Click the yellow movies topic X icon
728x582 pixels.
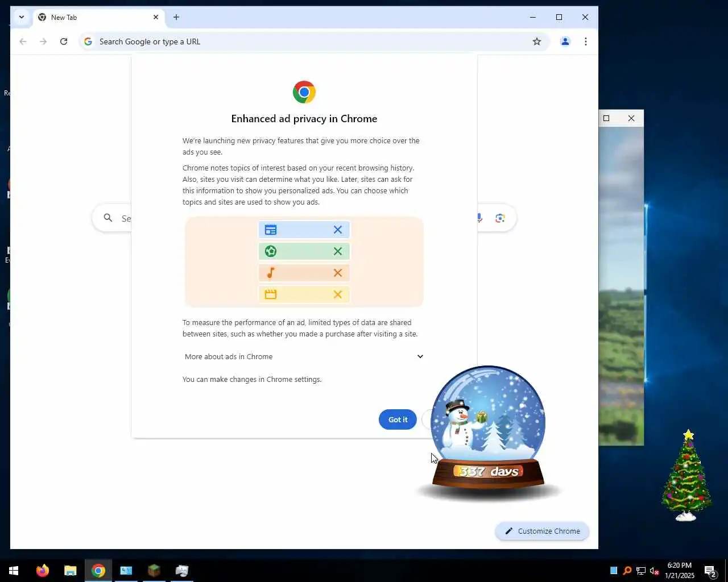(x=338, y=294)
